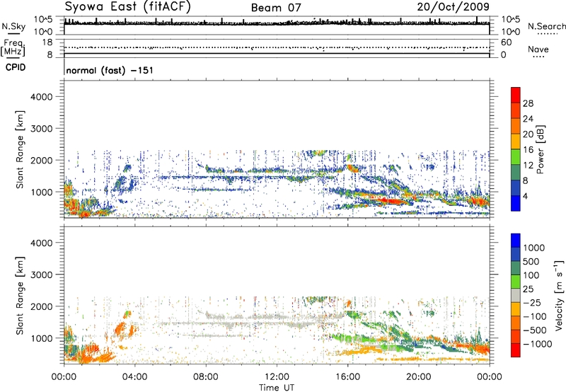Click the '08:00' time axis label
Viewport: 566px width, 392px height.
point(206,377)
